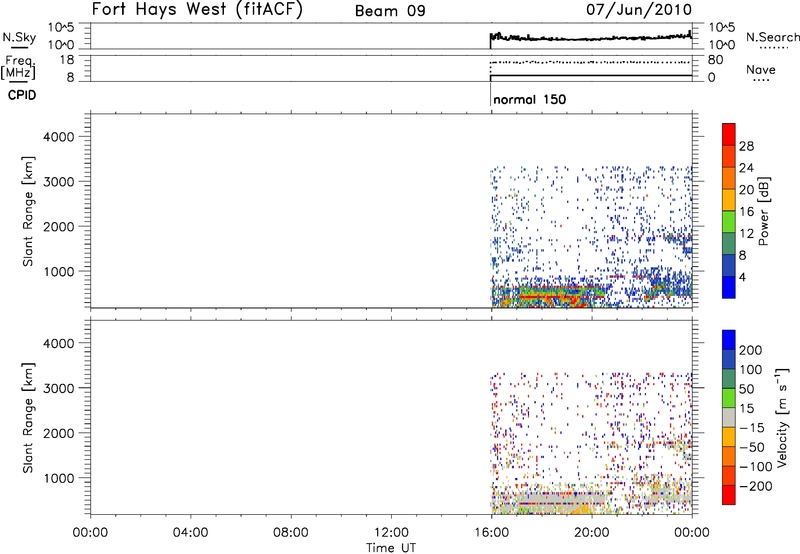This screenshot has width=800, height=554.
Task: Click the '4000' tick on the power panel
Action: click(x=59, y=137)
